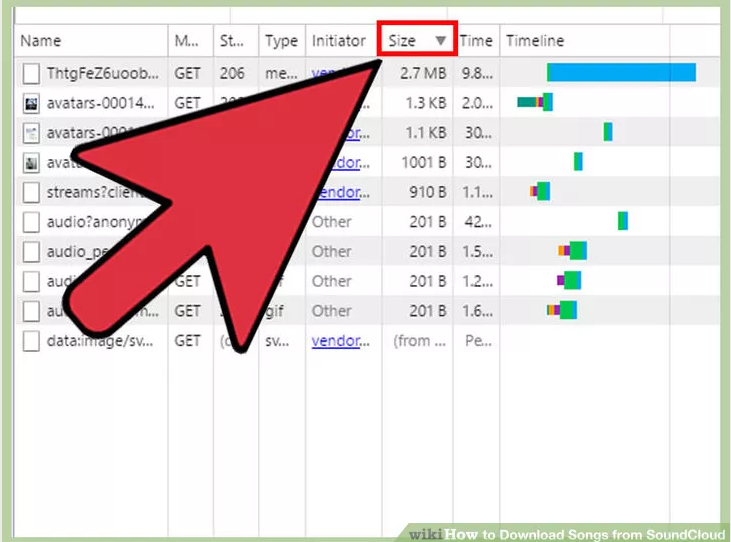Click the long blue timeline bar in the first row
Viewport: 731px width, 542px height.
[x=622, y=73]
